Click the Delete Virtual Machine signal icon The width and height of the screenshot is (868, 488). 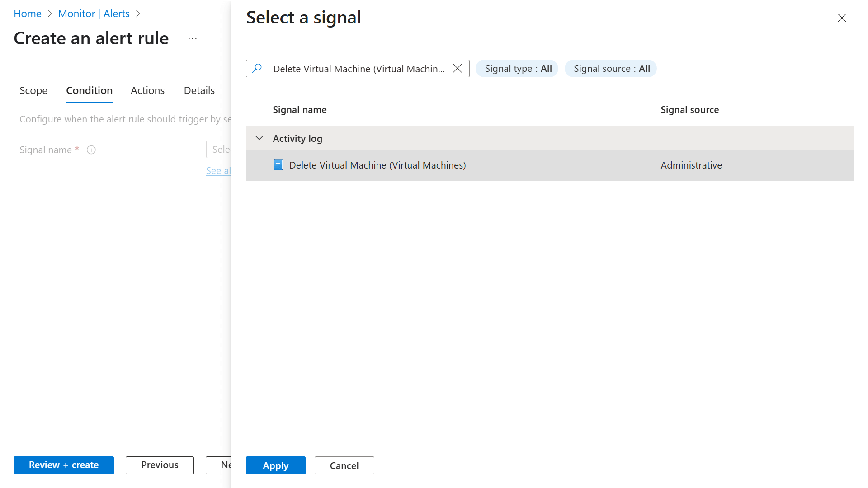tap(278, 165)
